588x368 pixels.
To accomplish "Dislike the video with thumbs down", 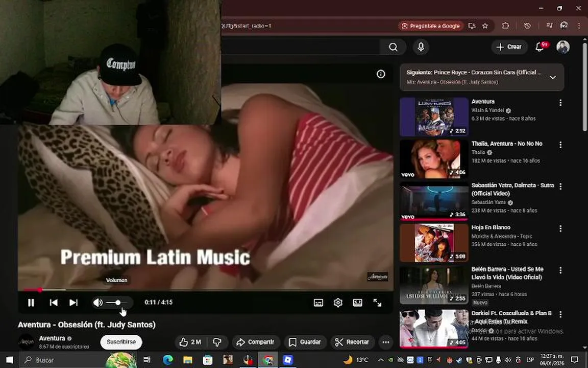I will point(217,342).
